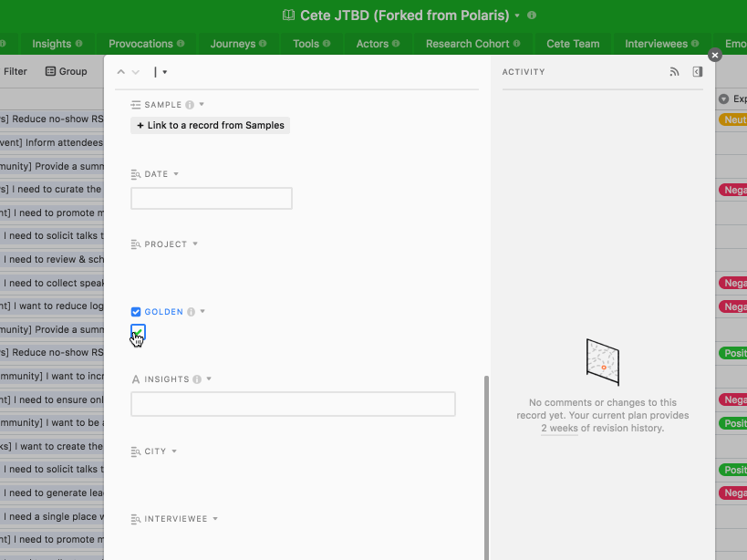
Task: Click inside the empty Date input
Action: pyautogui.click(x=211, y=198)
